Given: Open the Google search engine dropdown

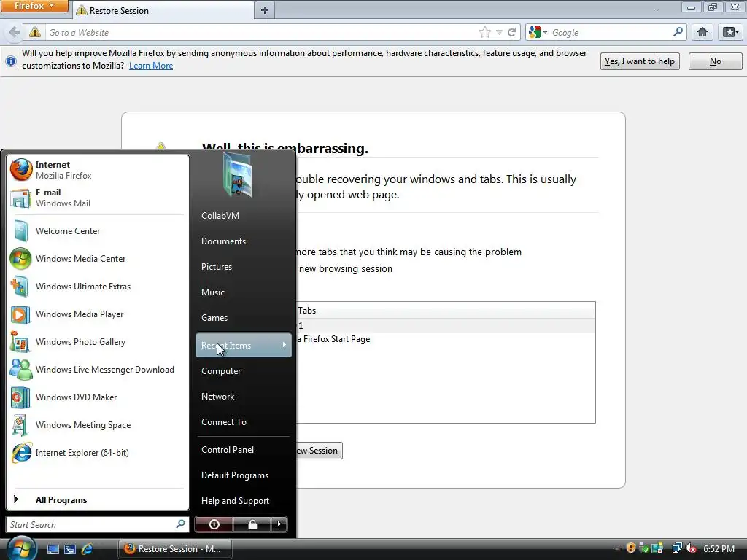Looking at the screenshot, I should coord(538,32).
